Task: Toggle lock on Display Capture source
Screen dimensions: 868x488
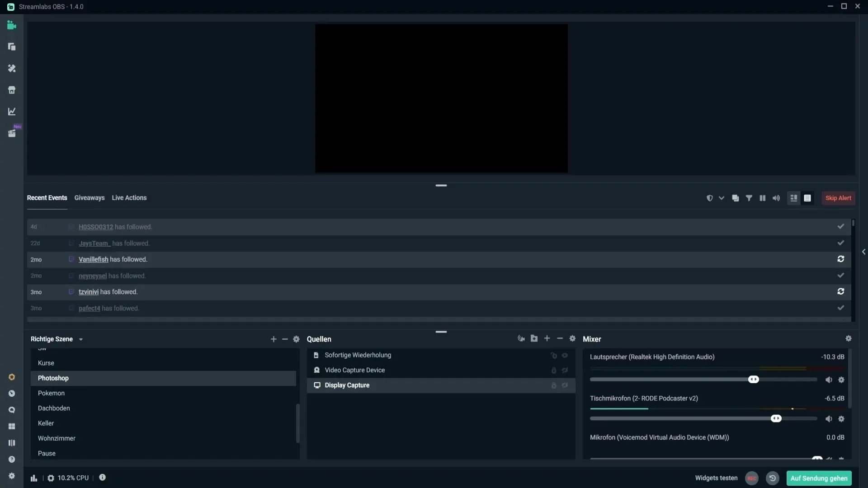Action: (554, 386)
